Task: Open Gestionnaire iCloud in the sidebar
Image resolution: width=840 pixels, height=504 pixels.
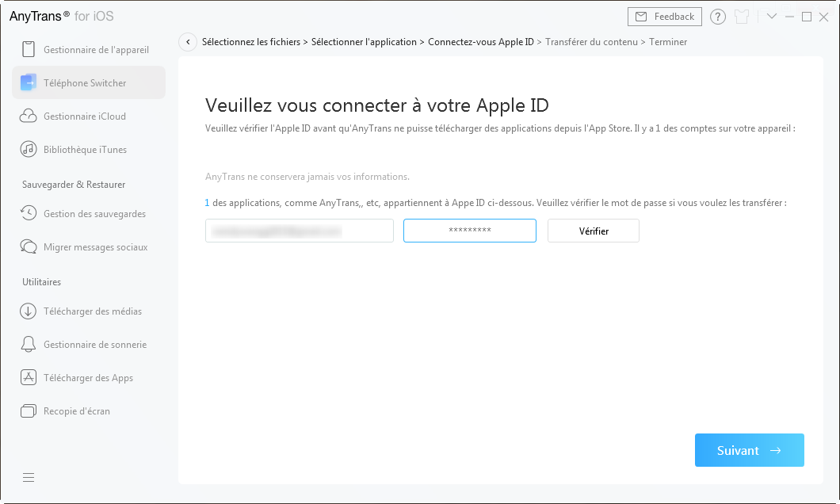Action: click(89, 116)
